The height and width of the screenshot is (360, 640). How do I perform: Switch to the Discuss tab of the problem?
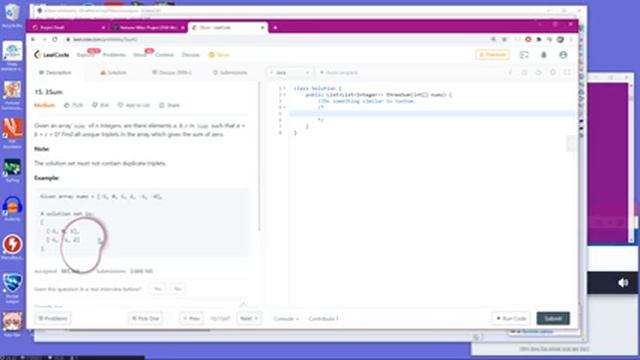[x=172, y=73]
